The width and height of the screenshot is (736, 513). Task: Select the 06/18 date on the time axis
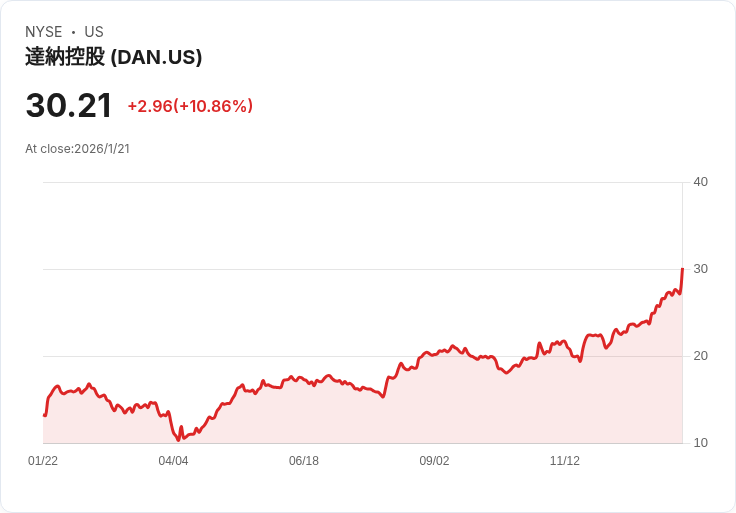[x=304, y=461]
